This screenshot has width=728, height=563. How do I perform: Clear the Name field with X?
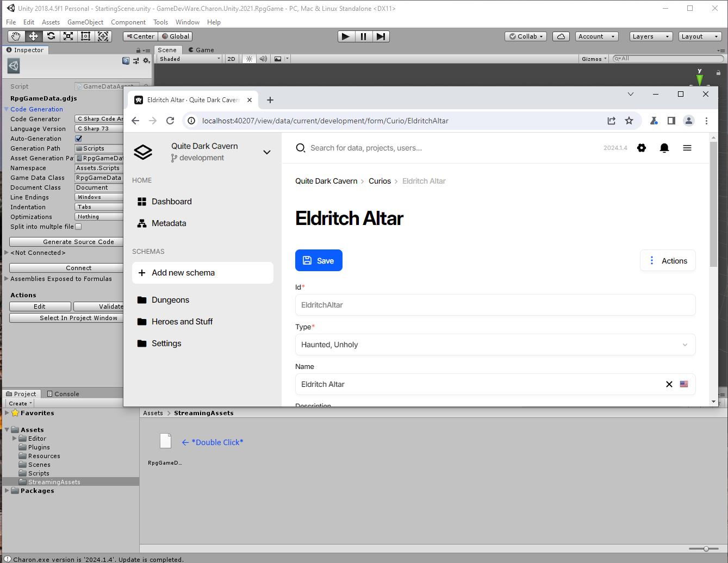[669, 384]
